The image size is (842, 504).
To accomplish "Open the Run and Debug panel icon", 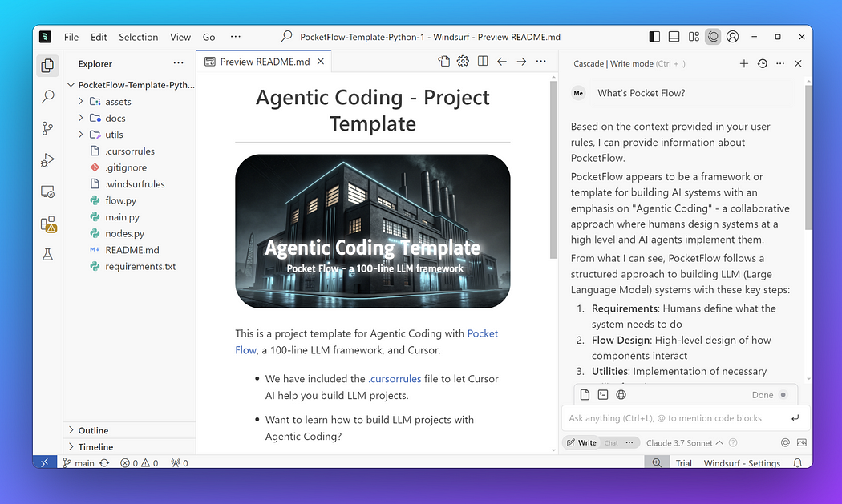I will coord(47,159).
